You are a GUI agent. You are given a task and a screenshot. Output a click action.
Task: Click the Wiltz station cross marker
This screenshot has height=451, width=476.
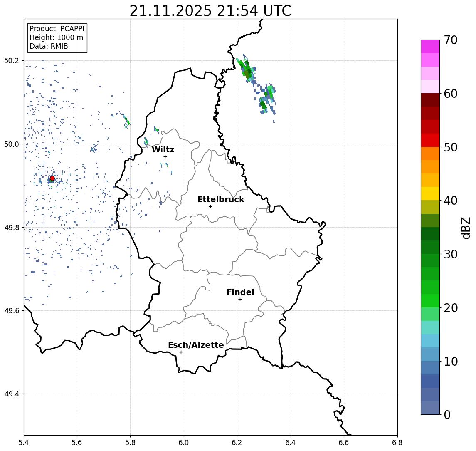point(165,156)
